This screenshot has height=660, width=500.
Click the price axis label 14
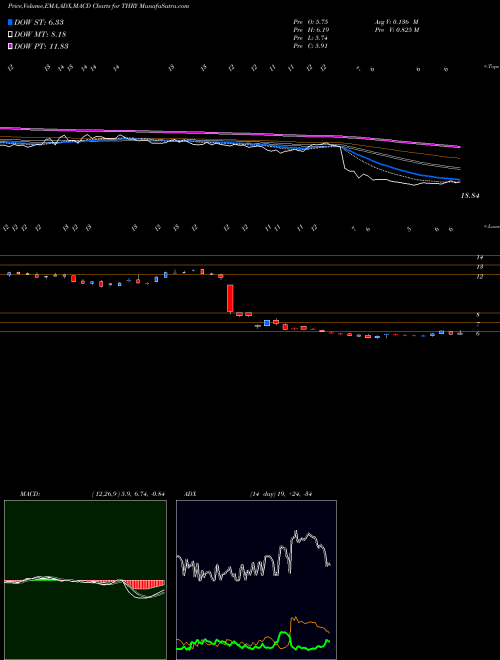(x=479, y=257)
